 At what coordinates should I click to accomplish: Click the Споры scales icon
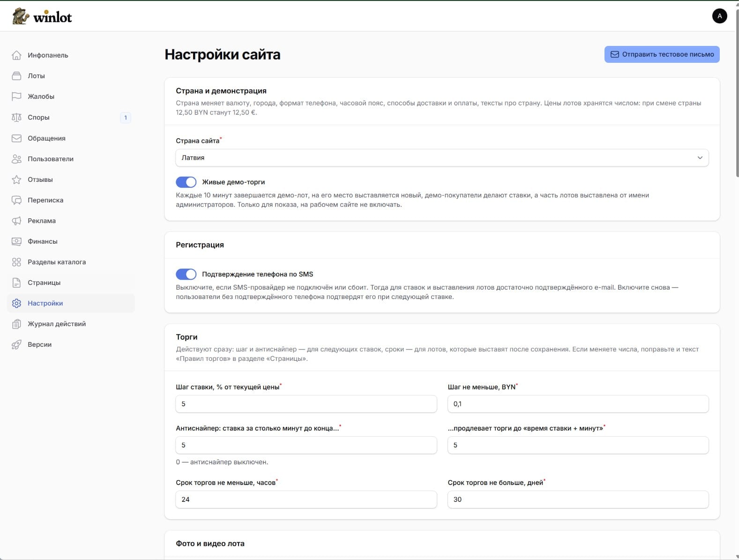point(16,117)
